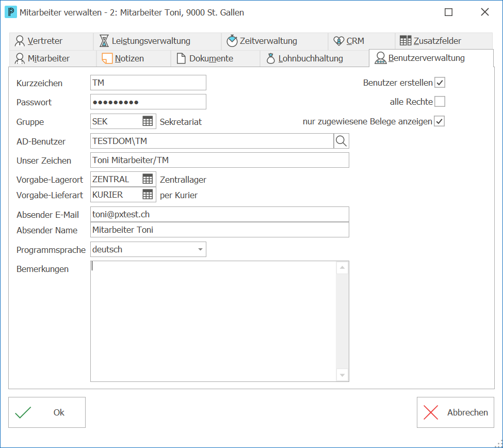
Task: Click Bemerkungen scrollbar down arrow
Action: click(x=342, y=375)
